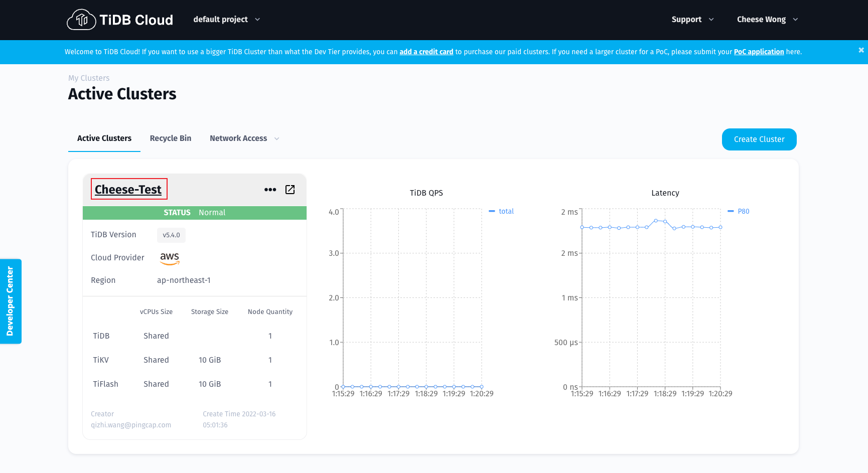Open the Support dropdown menu
Viewport: 868px width, 473px height.
[x=692, y=20]
